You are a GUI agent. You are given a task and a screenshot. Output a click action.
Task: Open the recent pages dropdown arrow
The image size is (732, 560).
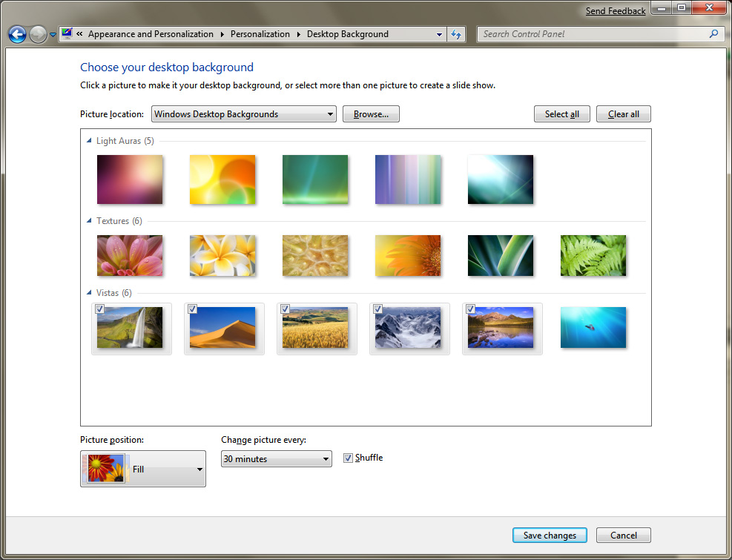point(53,35)
